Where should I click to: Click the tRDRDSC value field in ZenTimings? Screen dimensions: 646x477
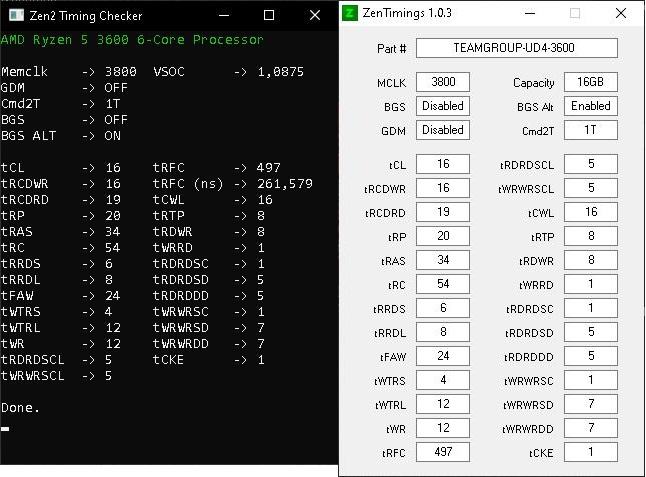[x=591, y=308]
